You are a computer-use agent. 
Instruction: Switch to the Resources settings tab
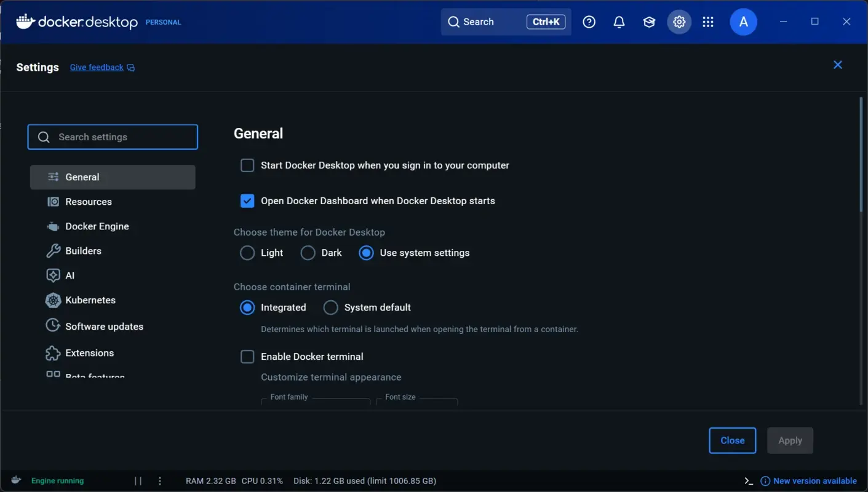coord(89,201)
